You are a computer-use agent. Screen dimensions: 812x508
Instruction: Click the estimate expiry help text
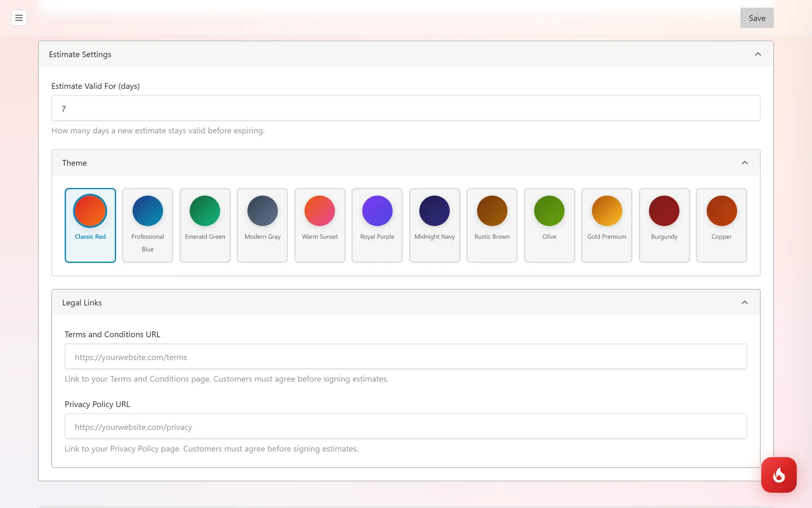pos(158,131)
